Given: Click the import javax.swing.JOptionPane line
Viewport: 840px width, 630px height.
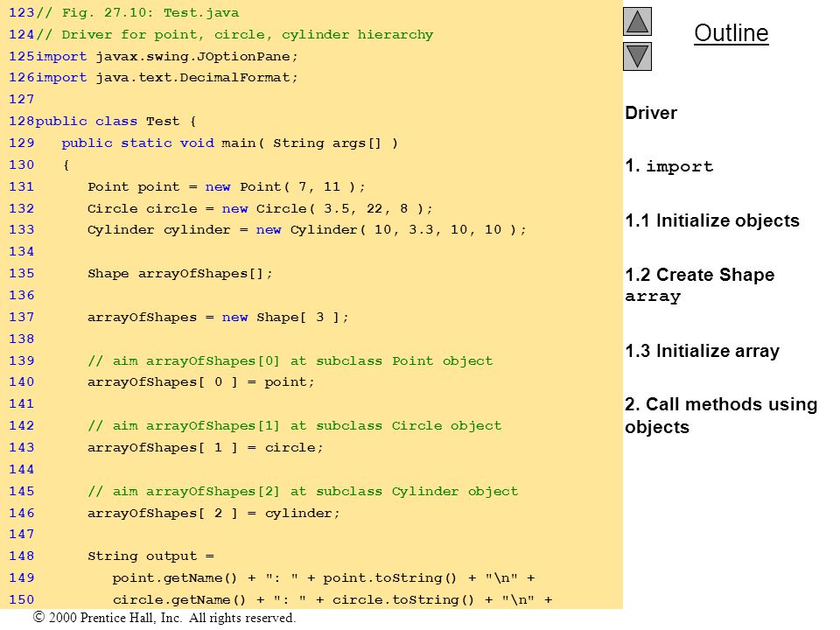Looking at the screenshot, I should (166, 56).
